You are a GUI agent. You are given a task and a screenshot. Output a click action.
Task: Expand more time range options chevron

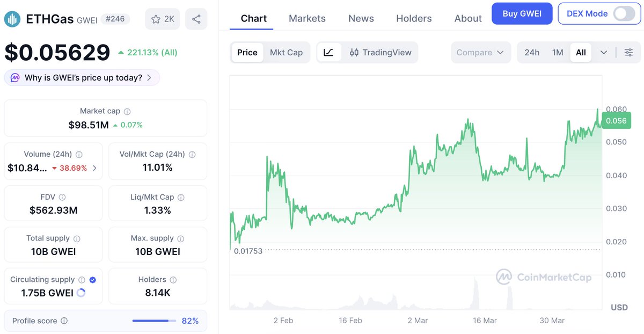(604, 53)
